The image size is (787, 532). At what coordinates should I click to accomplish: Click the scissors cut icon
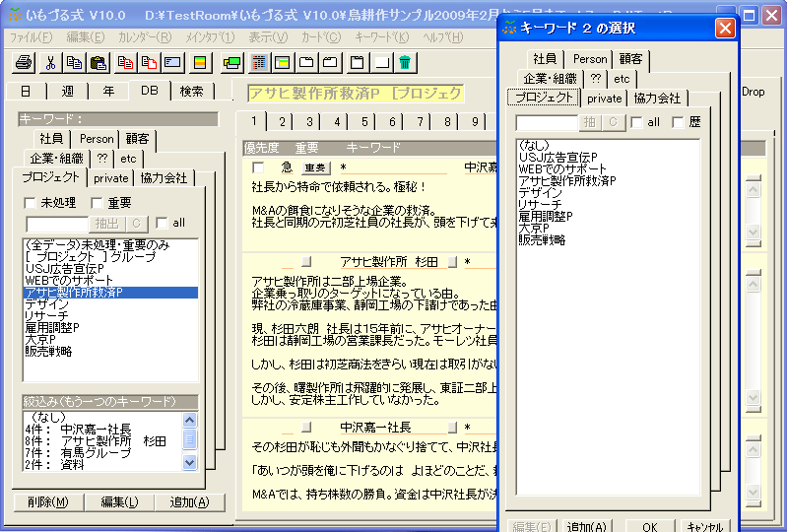[x=50, y=63]
